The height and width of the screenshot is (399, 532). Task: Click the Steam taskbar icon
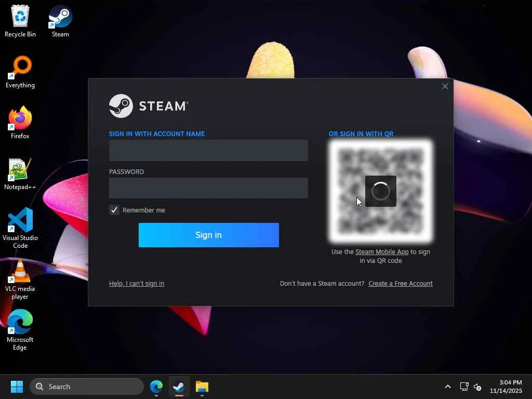click(x=179, y=387)
